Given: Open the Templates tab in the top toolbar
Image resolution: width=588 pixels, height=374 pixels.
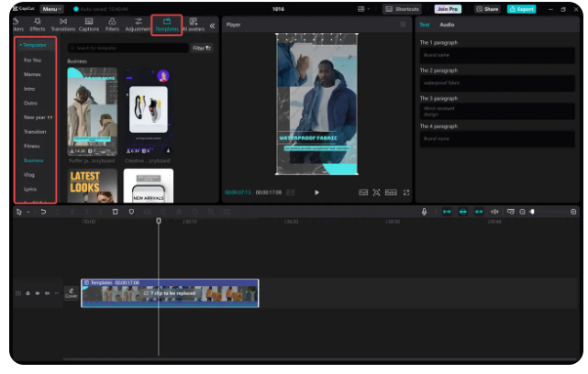Looking at the screenshot, I should pos(166,24).
